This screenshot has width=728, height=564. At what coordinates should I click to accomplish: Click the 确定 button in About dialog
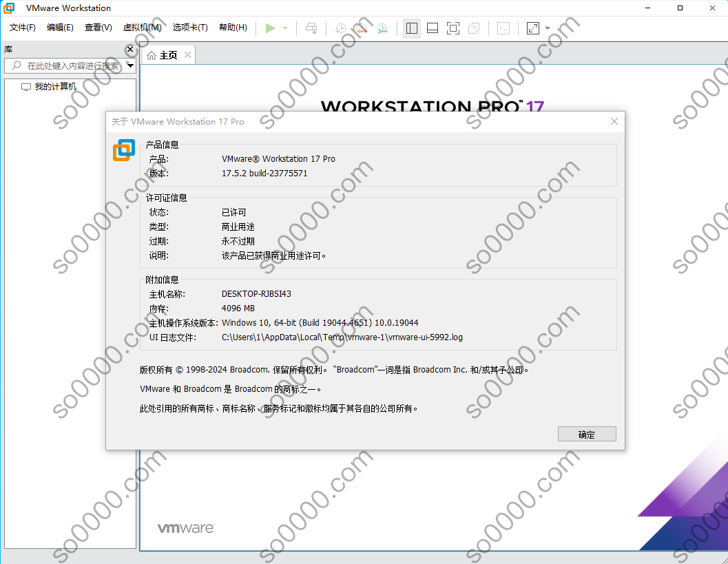587,434
